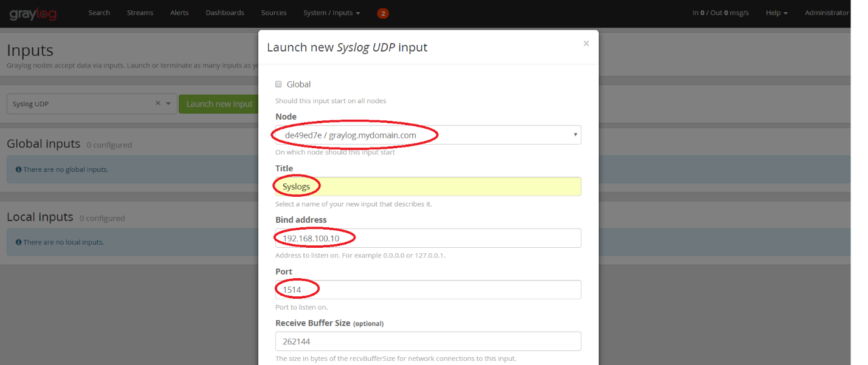Open the Help dropdown menu
Screen dimensions: 868x365
pos(776,13)
